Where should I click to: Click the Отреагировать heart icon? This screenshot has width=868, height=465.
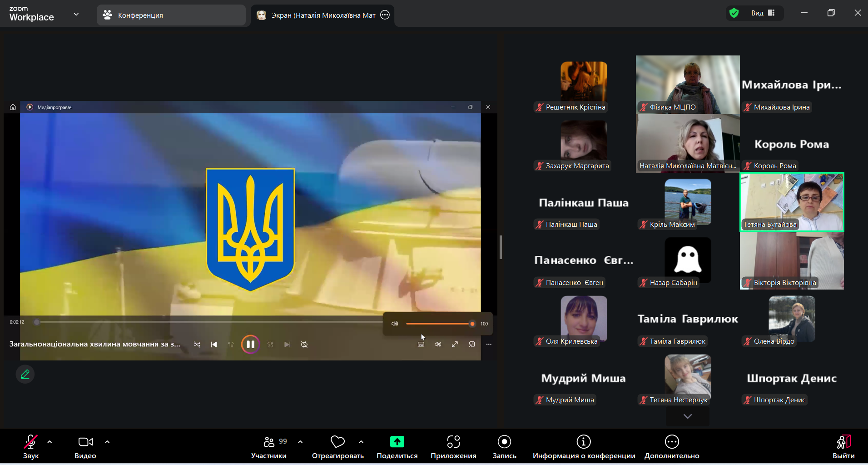coord(337,442)
